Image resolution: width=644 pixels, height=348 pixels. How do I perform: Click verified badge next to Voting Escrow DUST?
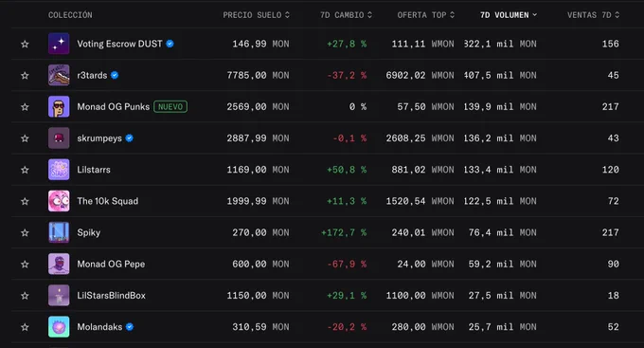click(170, 44)
